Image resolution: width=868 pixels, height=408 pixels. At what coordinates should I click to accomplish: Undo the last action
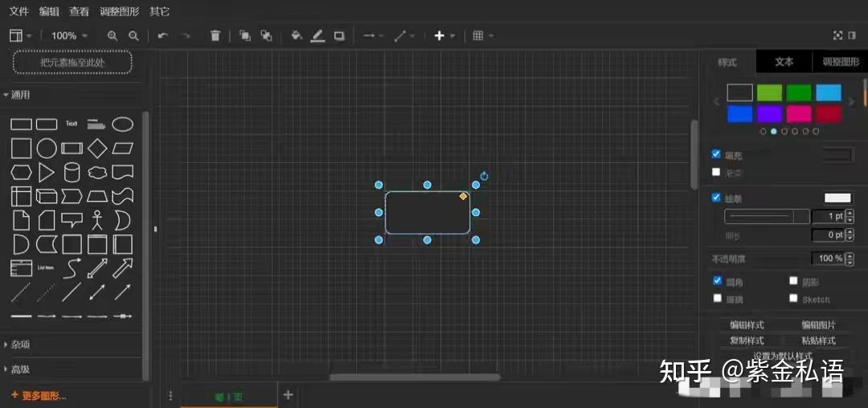pyautogui.click(x=162, y=36)
